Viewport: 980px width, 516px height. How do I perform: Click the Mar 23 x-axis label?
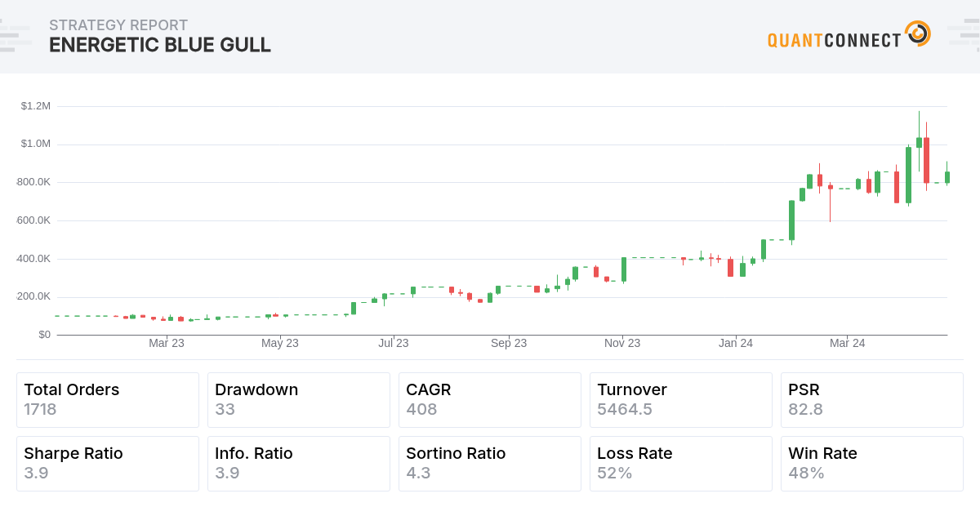point(167,343)
